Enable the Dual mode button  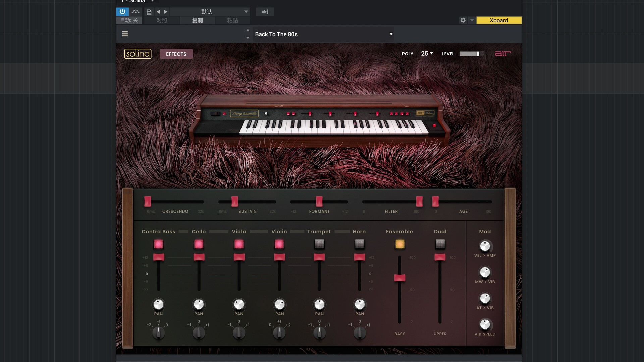point(440,244)
